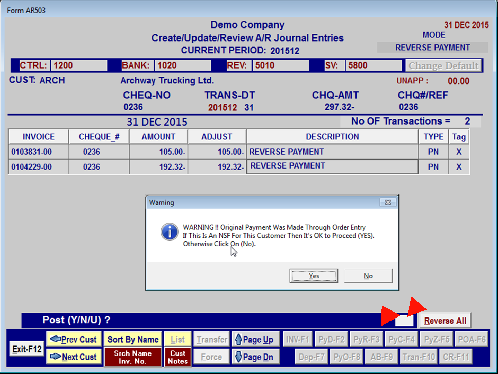Click the PyZ-F5 button
The width and height of the screenshot is (498, 374).
pos(436,339)
